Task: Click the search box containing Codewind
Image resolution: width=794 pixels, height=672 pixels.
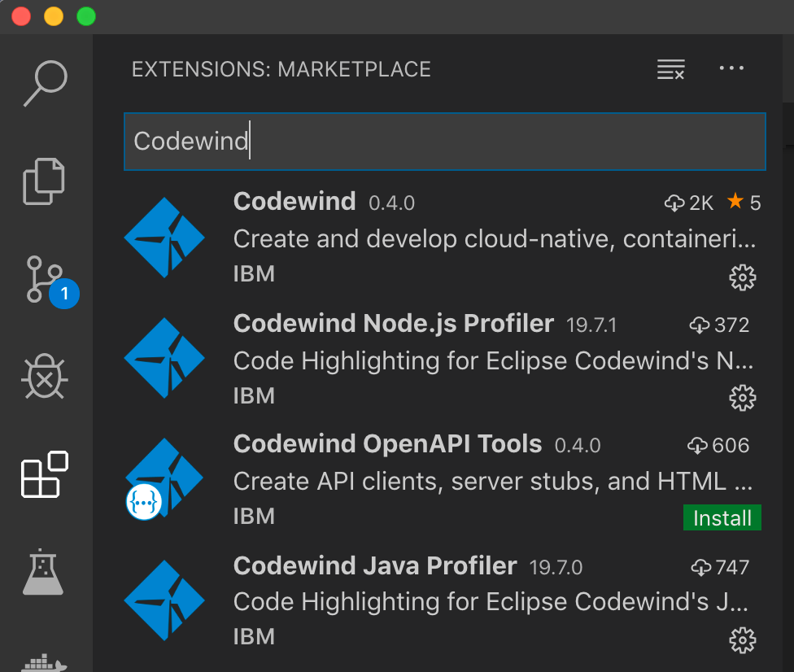Action: click(x=445, y=142)
